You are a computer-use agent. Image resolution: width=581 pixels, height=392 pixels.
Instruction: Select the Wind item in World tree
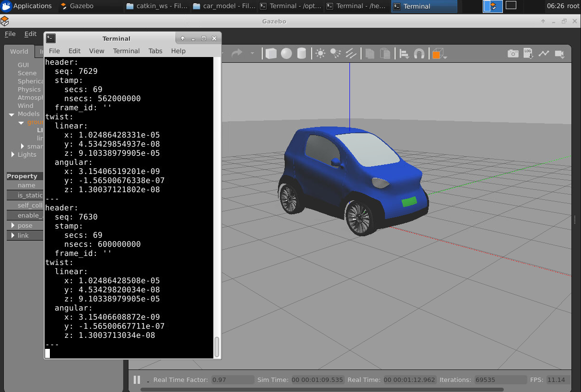(x=25, y=105)
